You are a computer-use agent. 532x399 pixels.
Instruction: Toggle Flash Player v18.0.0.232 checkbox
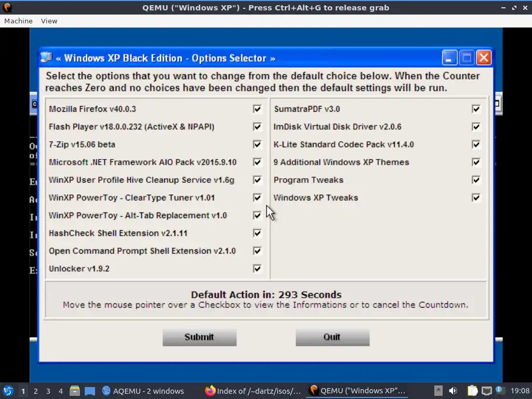[257, 127]
